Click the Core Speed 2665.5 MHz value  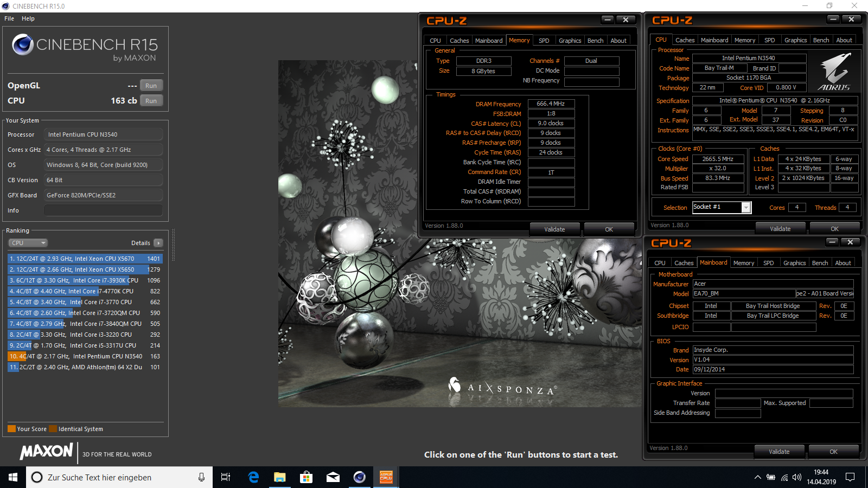[718, 159]
